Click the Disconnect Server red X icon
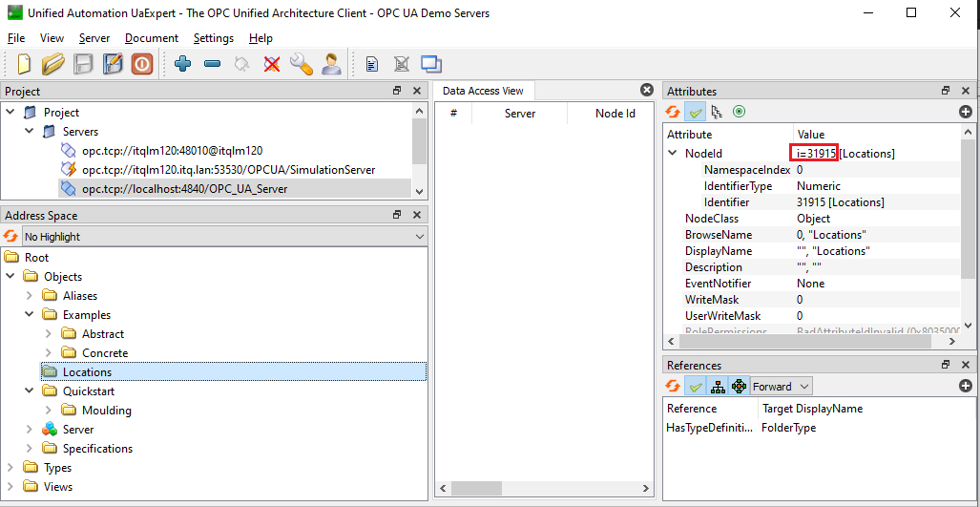Screen dimensions: 980x507 point(271,64)
